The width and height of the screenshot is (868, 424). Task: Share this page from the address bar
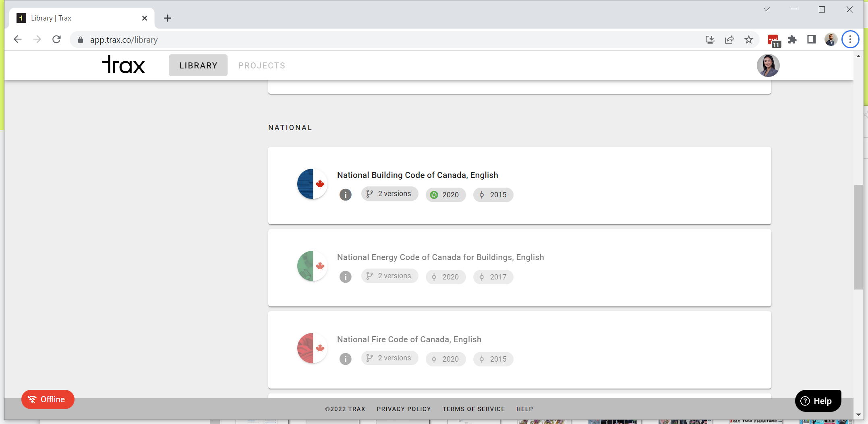point(729,39)
